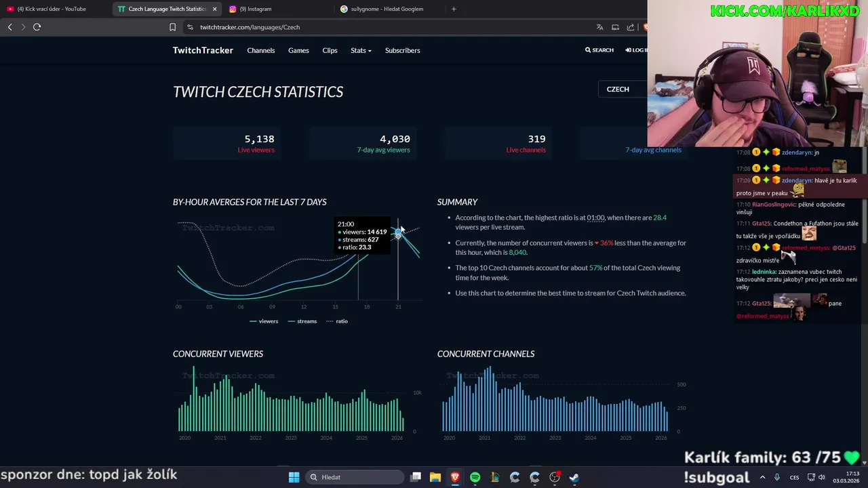The height and width of the screenshot is (488, 868).
Task: Open the League of Legends taskbar icon
Action: coord(495,477)
